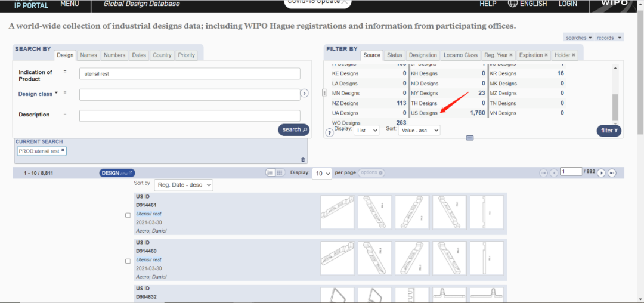Open the records dropdown menu

pyautogui.click(x=609, y=38)
